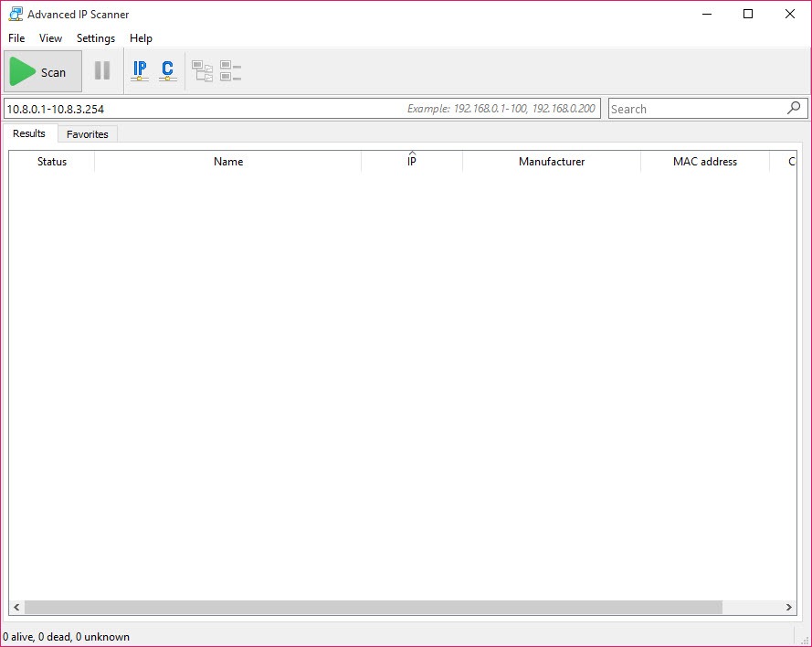Open the File menu
Image resolution: width=812 pixels, height=647 pixels.
(x=16, y=38)
